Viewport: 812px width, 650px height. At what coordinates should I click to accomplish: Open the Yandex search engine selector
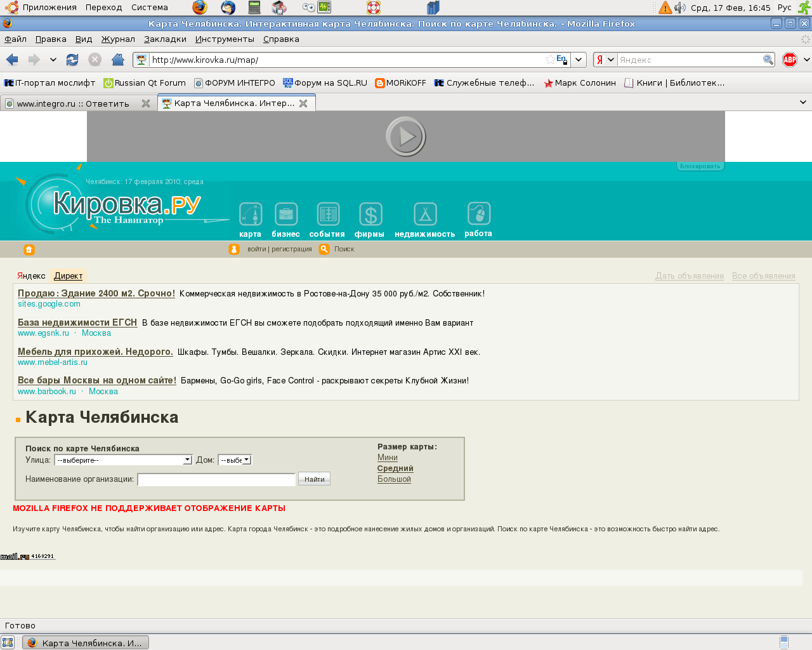pyautogui.click(x=605, y=60)
